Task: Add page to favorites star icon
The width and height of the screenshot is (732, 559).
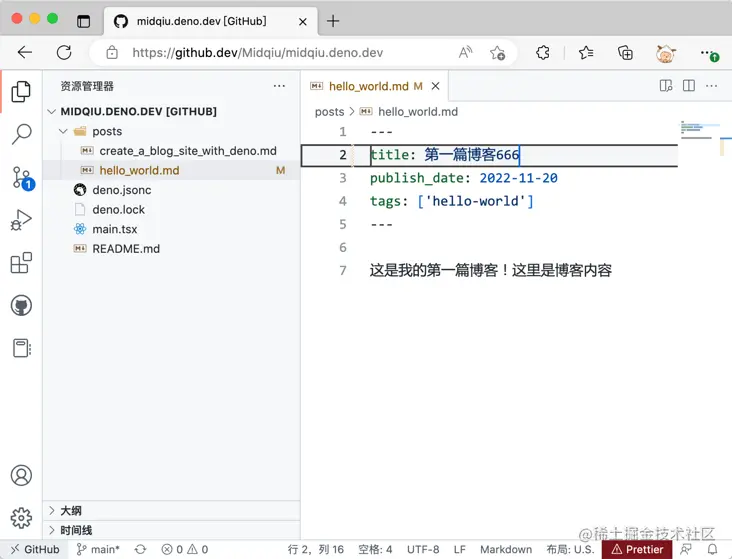Action: [498, 53]
